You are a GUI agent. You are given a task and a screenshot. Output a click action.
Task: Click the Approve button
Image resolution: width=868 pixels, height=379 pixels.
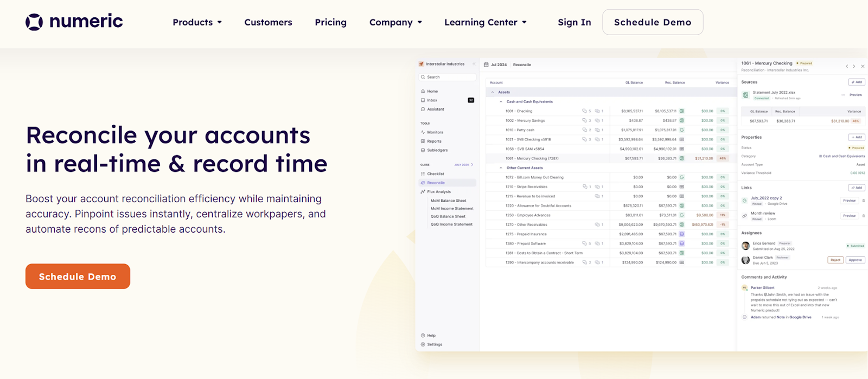(x=856, y=260)
